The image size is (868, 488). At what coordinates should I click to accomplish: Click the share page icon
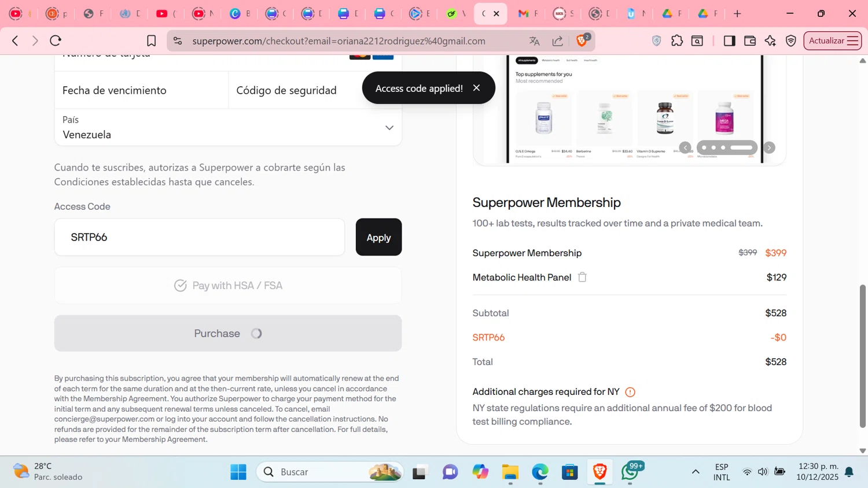tap(557, 41)
